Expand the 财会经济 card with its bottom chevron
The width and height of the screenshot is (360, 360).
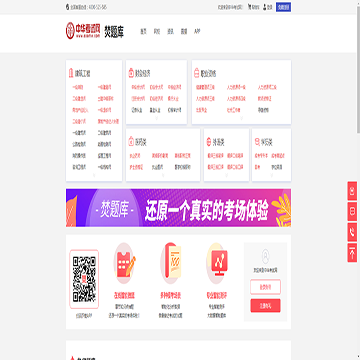click(157, 118)
